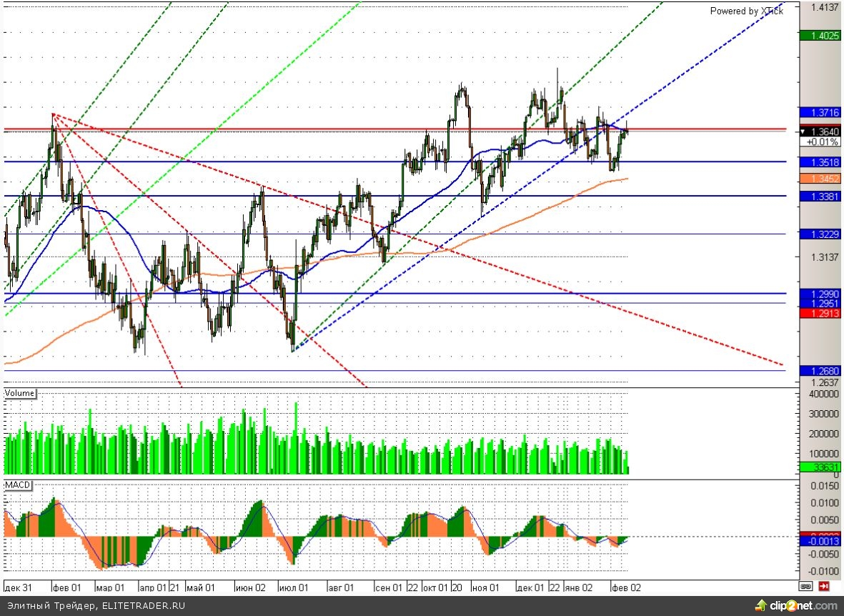Select the green 1.4025 price label

coord(820,36)
